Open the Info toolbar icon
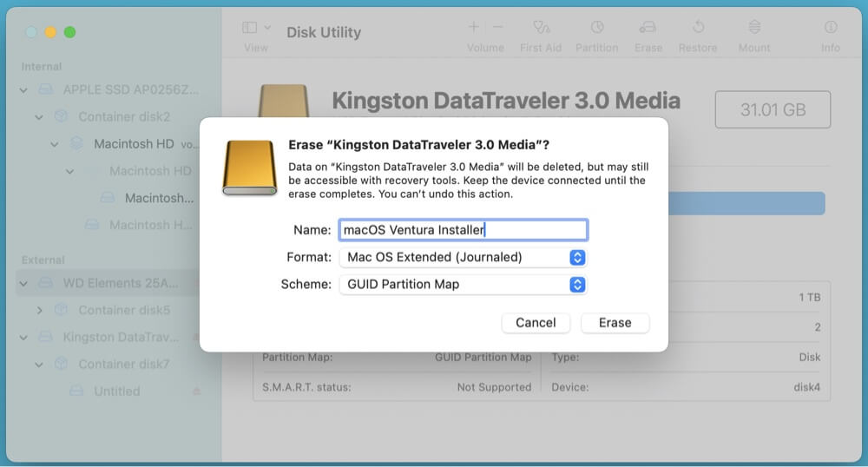868x467 pixels. click(x=831, y=28)
